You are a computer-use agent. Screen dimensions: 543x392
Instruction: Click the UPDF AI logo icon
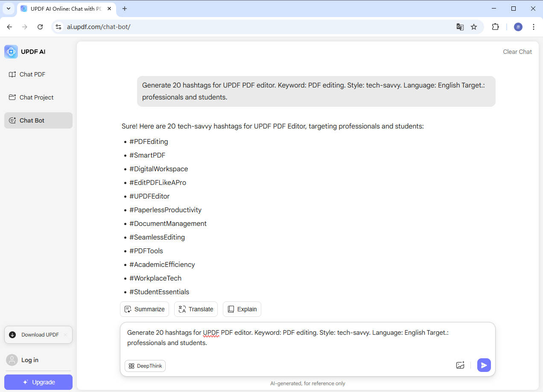point(11,52)
